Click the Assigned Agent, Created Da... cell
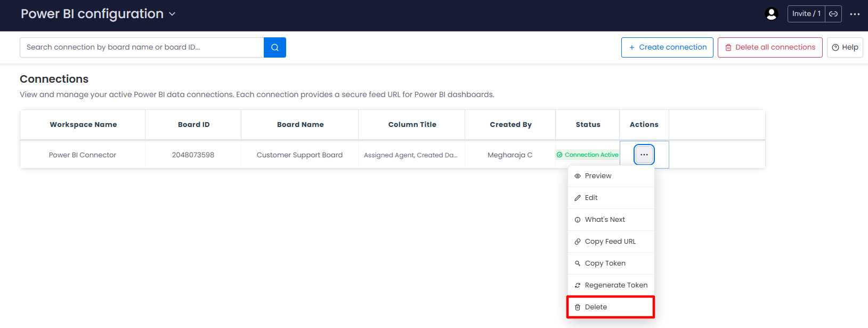This screenshot has width=868, height=328. [411, 155]
